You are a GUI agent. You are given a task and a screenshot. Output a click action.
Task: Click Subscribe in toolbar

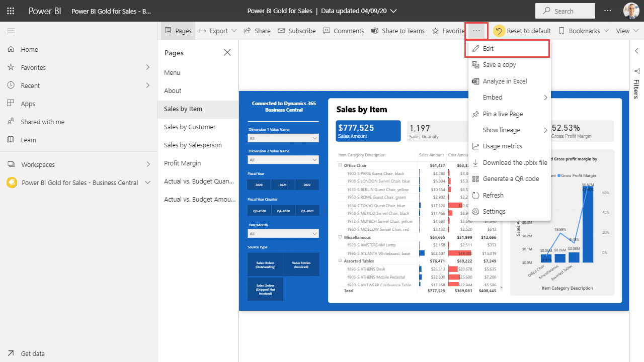click(x=297, y=31)
